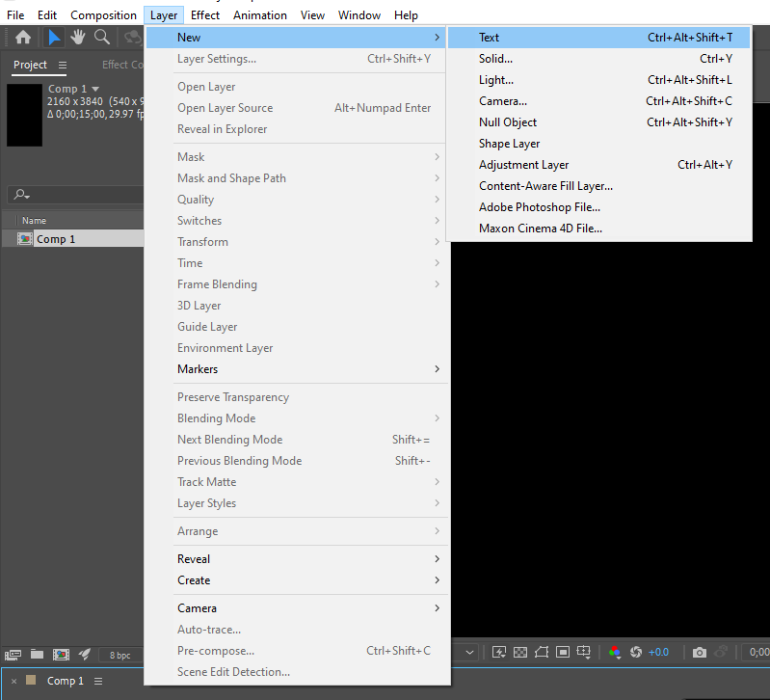Click the Home icon in the toolbar
This screenshot has height=700, width=770.
click(23, 38)
